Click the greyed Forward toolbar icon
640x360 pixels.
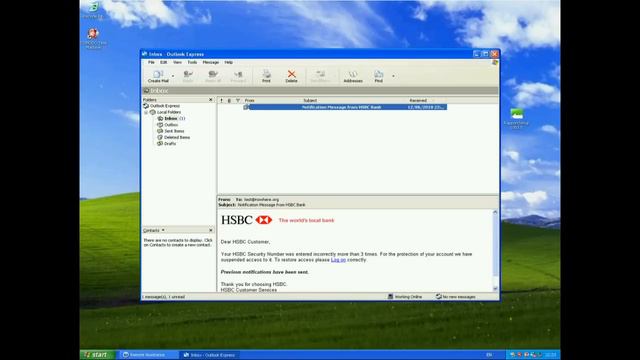[x=238, y=76]
